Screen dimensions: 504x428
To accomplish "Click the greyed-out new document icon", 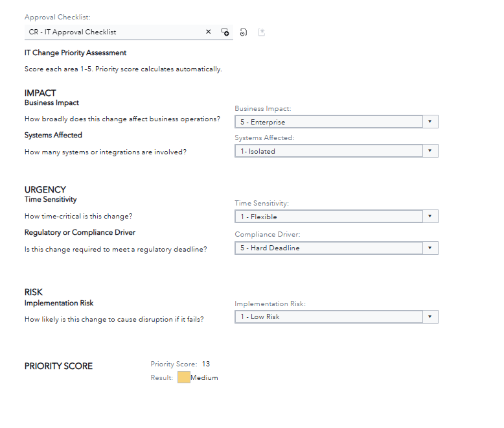I will [262, 32].
